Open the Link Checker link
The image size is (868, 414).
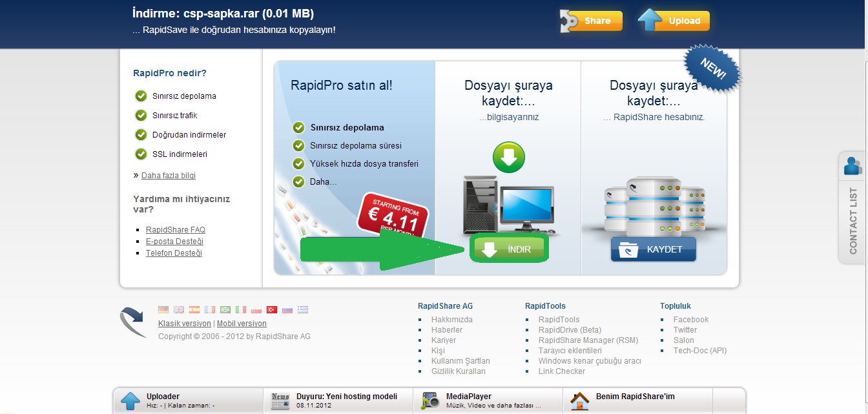point(562,371)
